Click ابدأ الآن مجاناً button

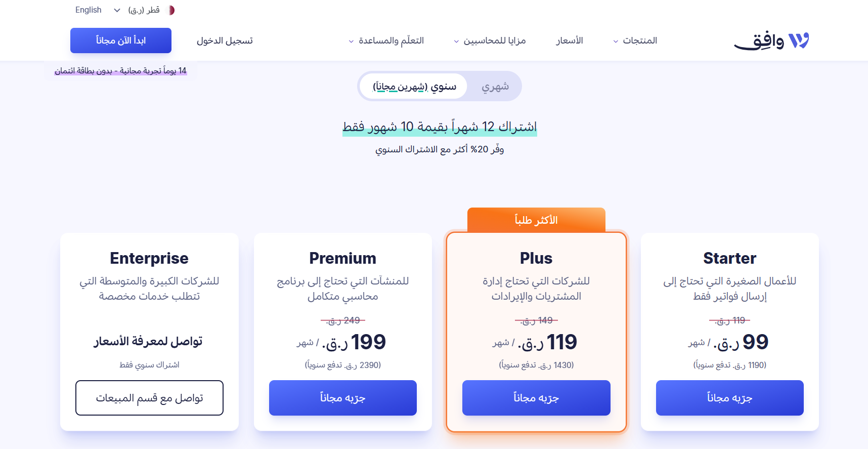[x=120, y=40]
